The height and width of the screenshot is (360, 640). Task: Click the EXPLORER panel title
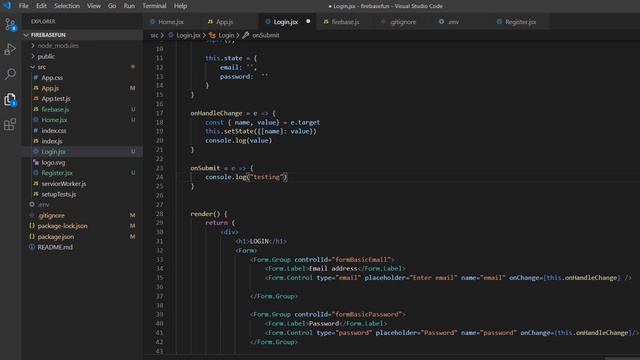43,22
